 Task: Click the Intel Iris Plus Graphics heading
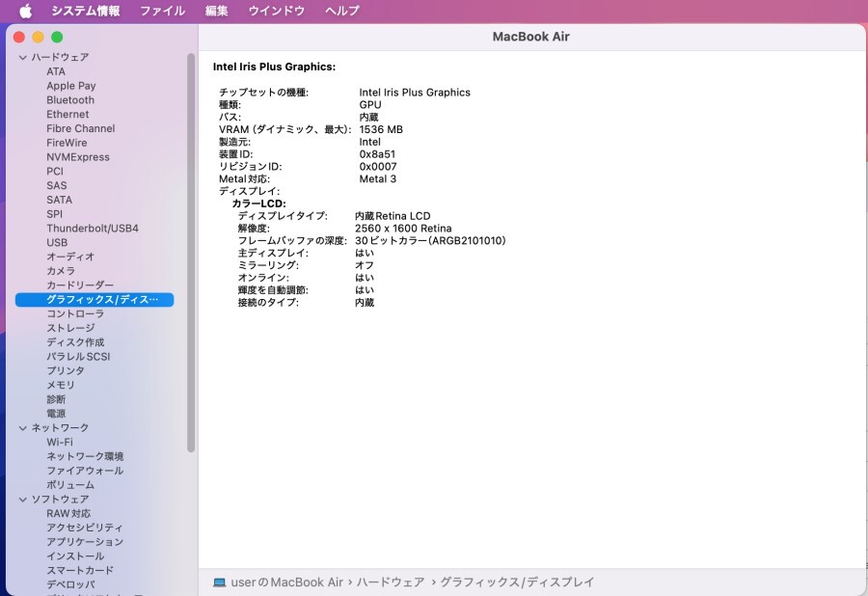point(274,67)
